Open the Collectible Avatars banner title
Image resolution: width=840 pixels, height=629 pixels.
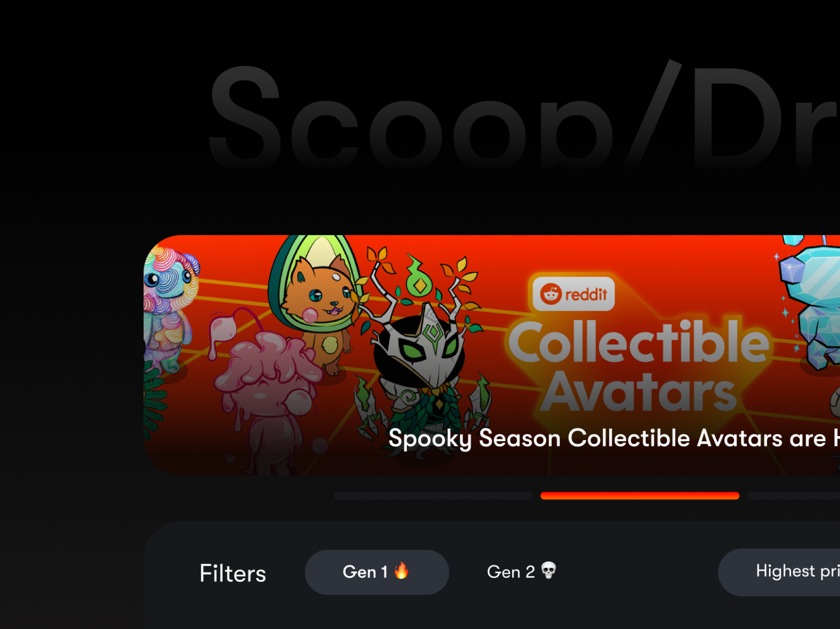639,366
